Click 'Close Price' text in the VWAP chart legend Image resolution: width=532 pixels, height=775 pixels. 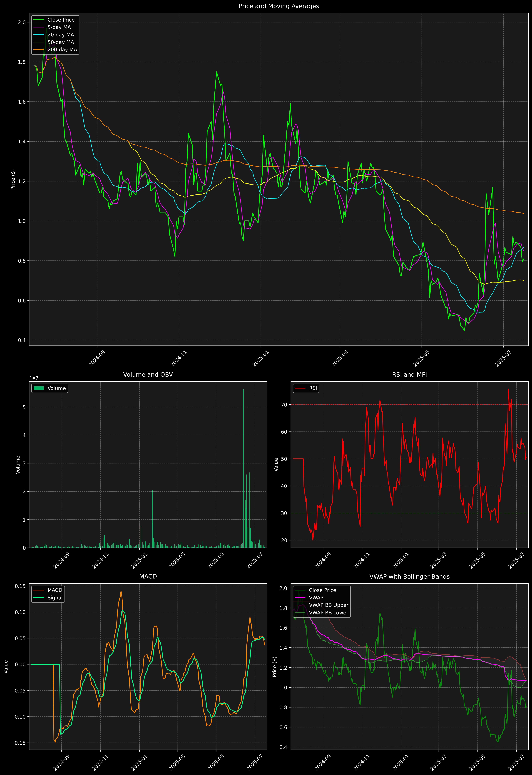point(323,590)
